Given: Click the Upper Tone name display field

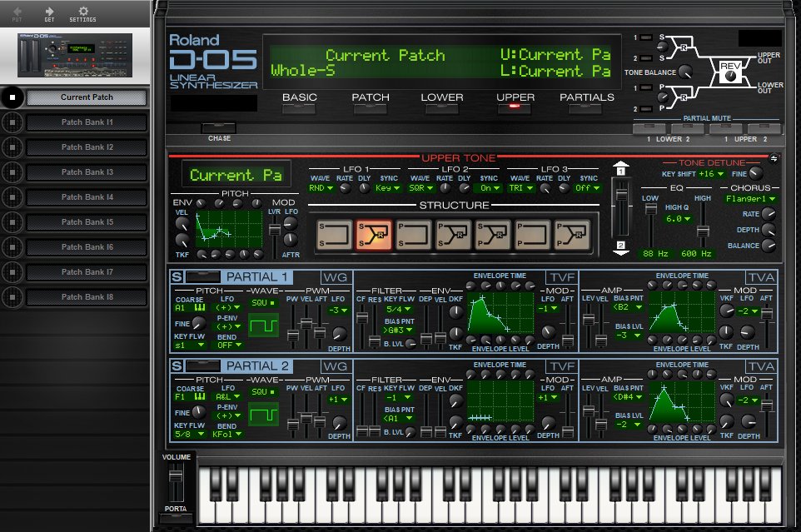Looking at the screenshot, I should click(x=236, y=175).
